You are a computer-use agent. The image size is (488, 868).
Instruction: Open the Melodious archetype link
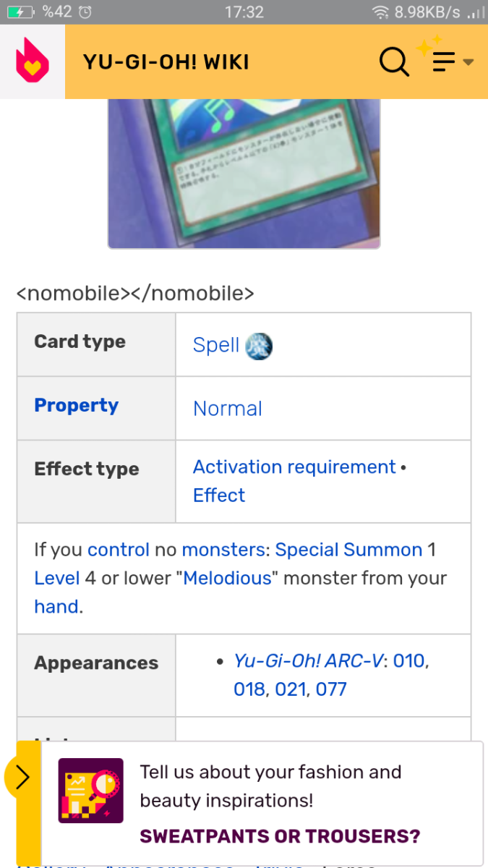point(227,578)
